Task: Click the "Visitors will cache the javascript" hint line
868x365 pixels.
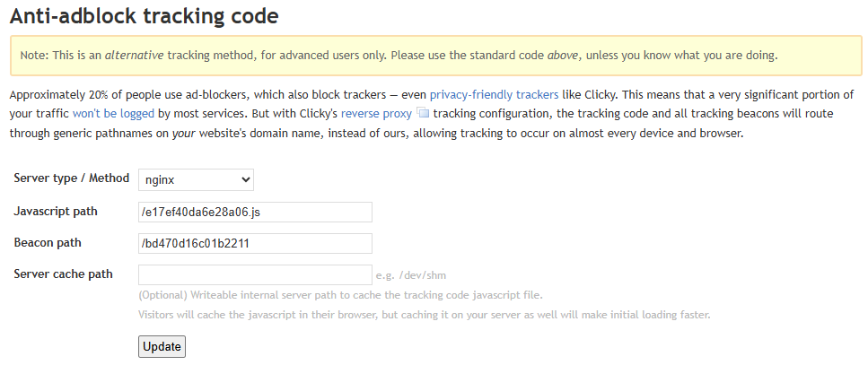Action: [x=424, y=316]
